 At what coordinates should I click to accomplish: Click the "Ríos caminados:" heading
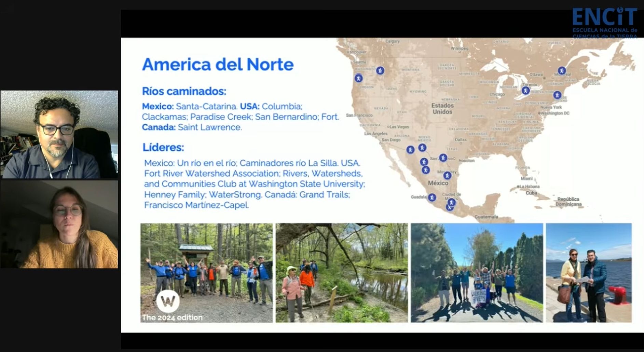(x=184, y=91)
